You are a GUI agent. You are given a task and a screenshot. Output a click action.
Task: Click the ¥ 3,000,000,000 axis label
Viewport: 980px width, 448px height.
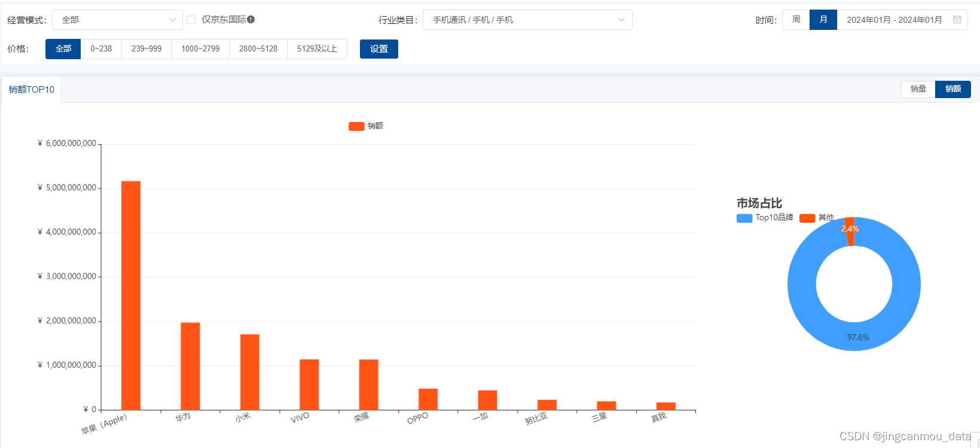pos(67,276)
